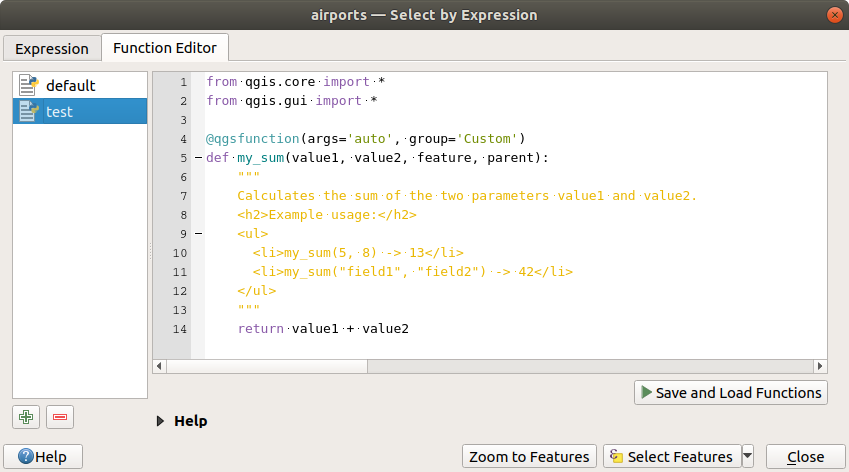Viewport: 849px width, 472px height.
Task: Click Save and Load Functions button
Action: click(730, 393)
